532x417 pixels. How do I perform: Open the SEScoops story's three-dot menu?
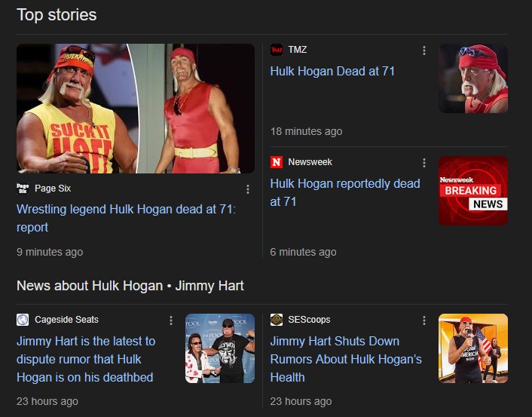pos(424,320)
